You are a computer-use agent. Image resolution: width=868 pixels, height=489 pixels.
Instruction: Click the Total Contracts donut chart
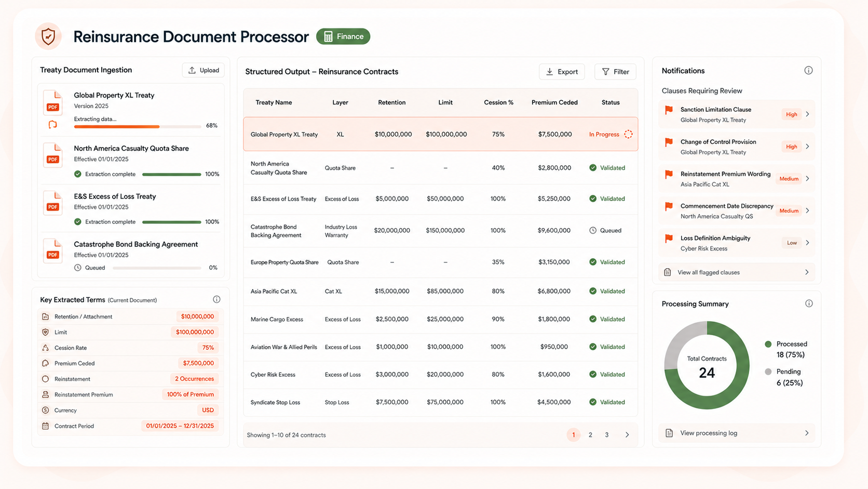click(707, 365)
